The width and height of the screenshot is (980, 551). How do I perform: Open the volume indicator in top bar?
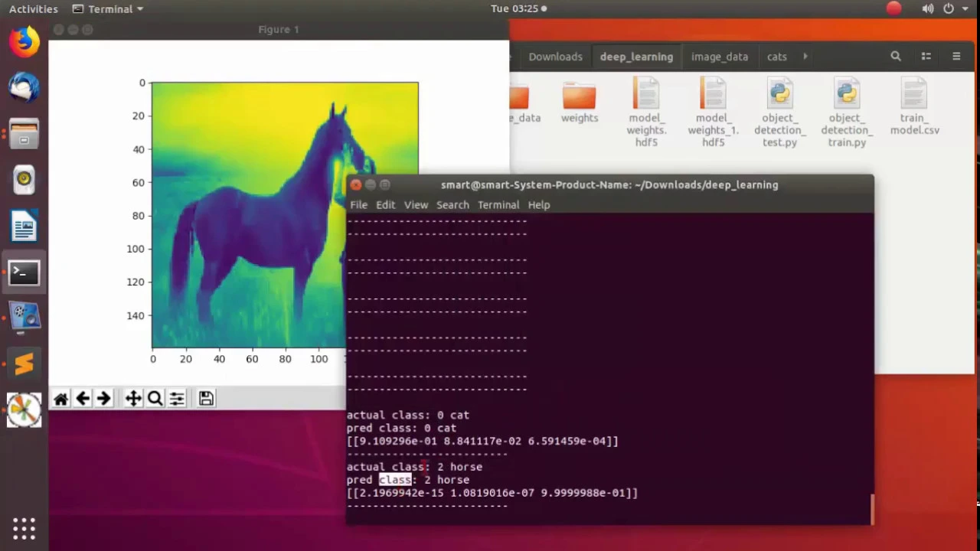[928, 8]
